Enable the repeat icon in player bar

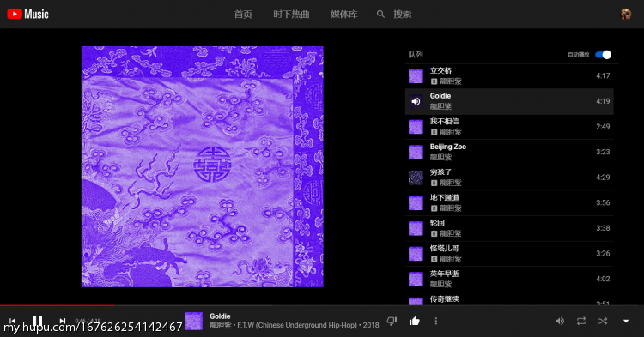[581, 321]
